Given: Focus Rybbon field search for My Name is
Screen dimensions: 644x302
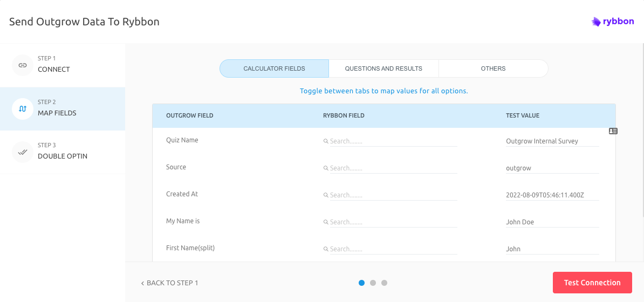Looking at the screenshot, I should pos(393,222).
